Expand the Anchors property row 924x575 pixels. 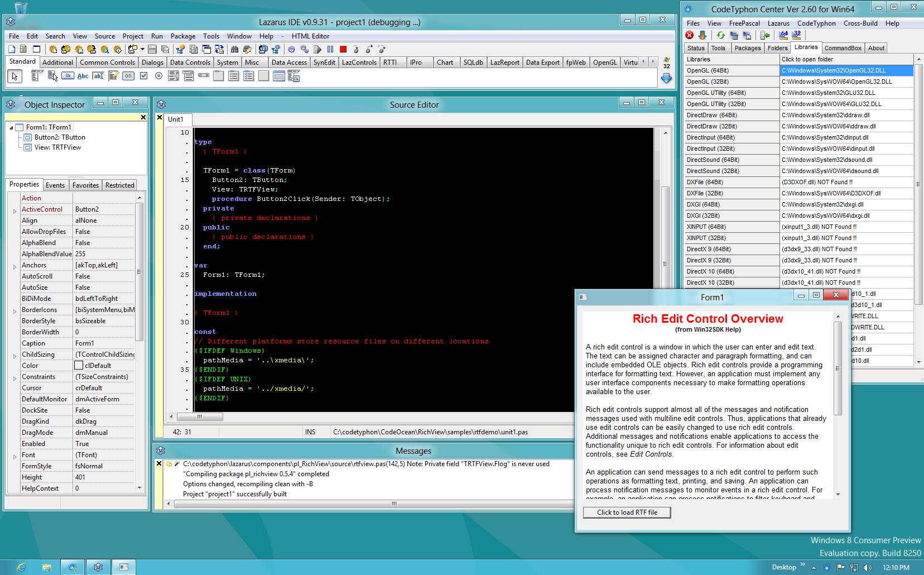[x=15, y=267]
